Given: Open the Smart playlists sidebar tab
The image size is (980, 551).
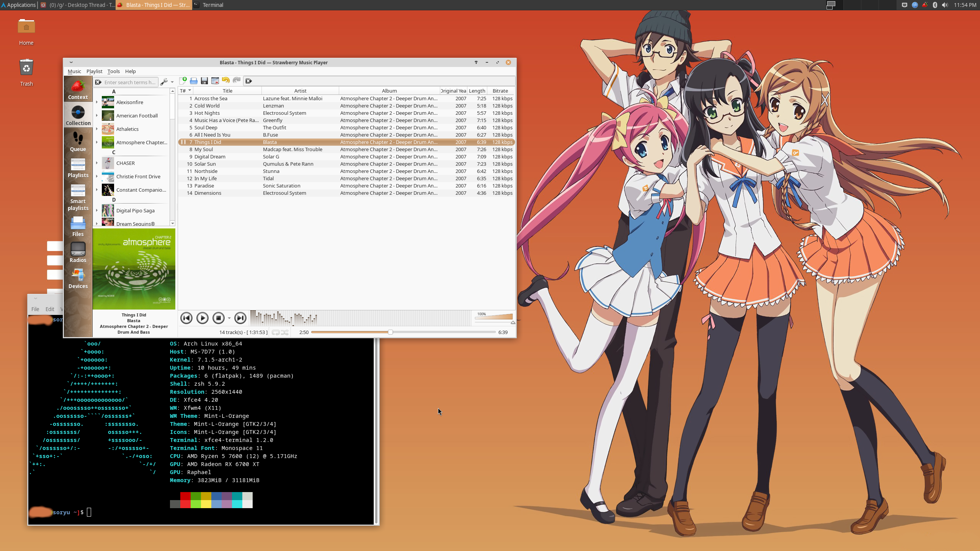Looking at the screenshot, I should (78, 197).
